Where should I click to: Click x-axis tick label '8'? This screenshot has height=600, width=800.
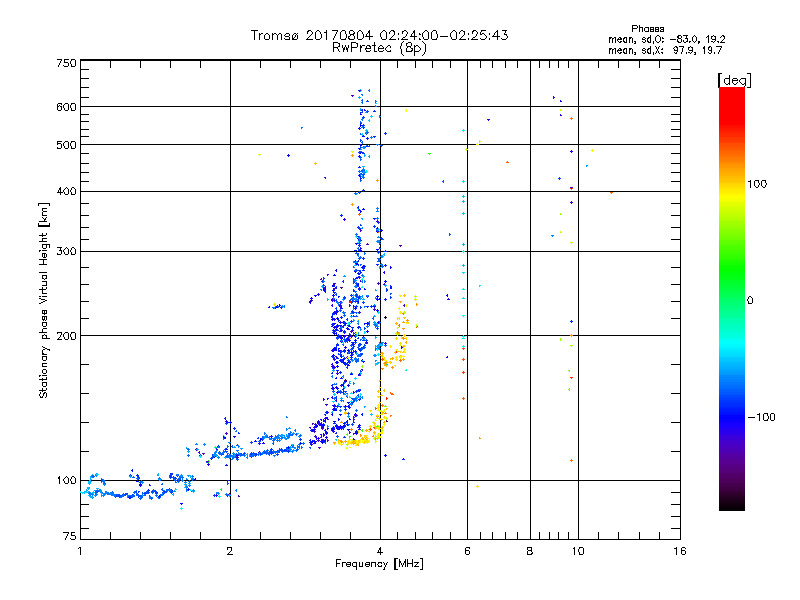click(x=530, y=551)
